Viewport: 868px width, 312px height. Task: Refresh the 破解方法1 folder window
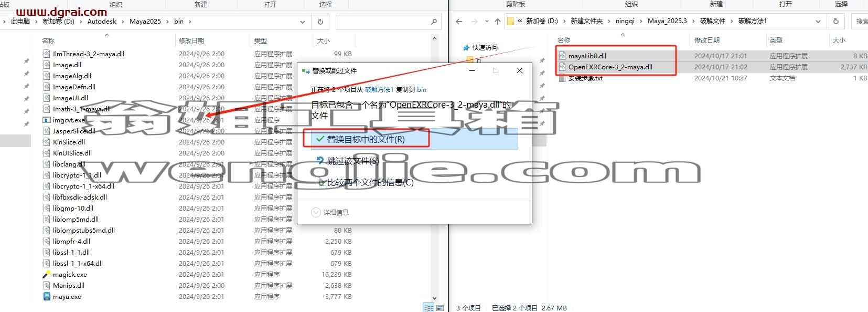[x=836, y=21]
